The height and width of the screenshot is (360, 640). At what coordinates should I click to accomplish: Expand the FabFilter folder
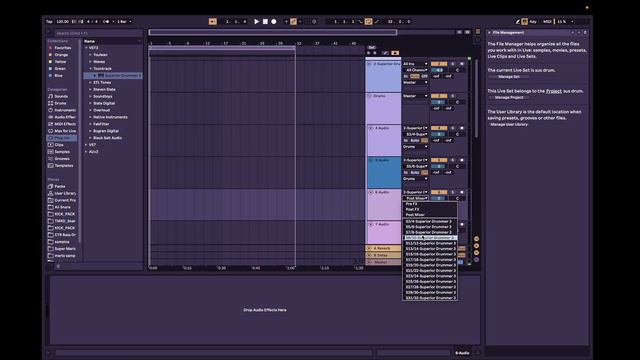click(90, 124)
